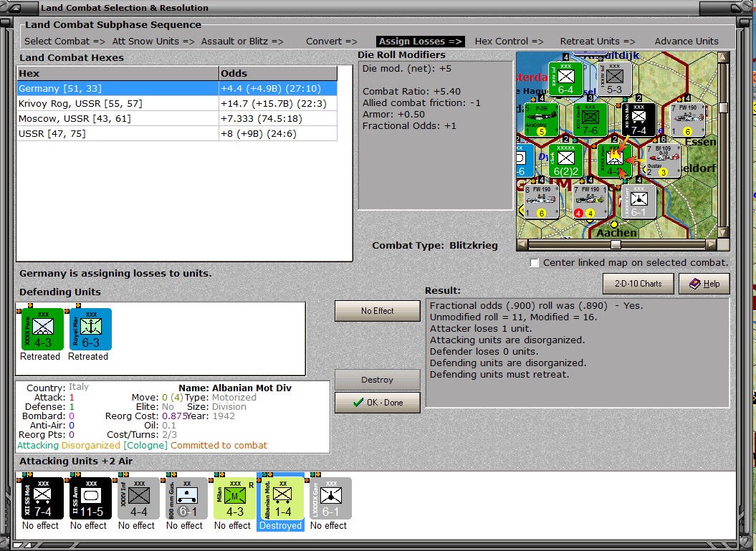Select the II SS Arm 11-5 unit
The image size is (756, 551).
[90, 499]
